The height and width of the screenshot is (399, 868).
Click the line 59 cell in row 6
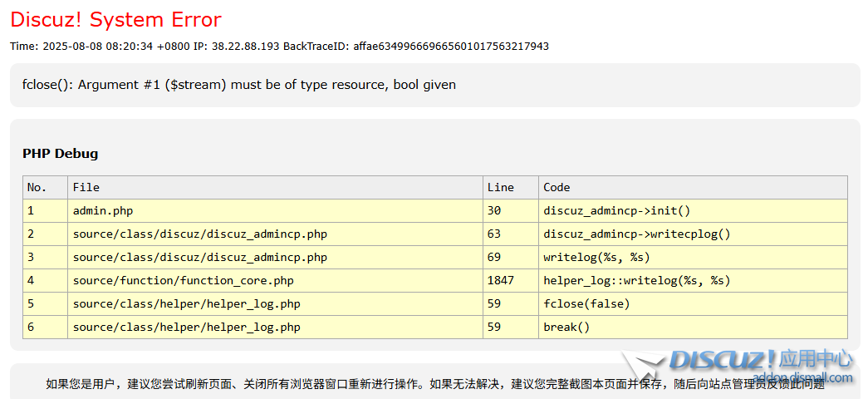click(x=510, y=327)
